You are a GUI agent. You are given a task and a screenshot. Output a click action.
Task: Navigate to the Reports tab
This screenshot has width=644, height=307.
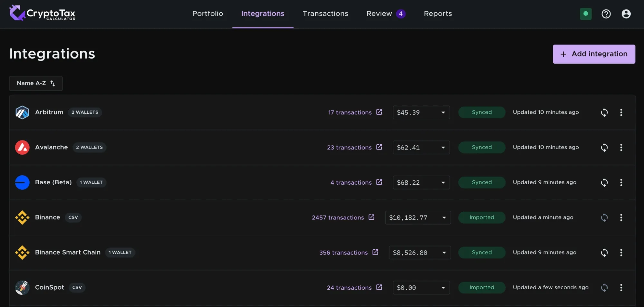tap(438, 14)
